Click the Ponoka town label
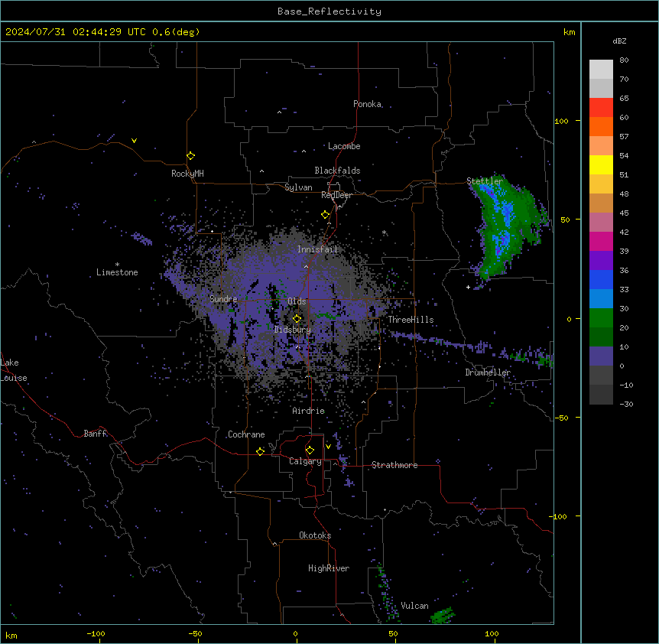 pyautogui.click(x=367, y=104)
